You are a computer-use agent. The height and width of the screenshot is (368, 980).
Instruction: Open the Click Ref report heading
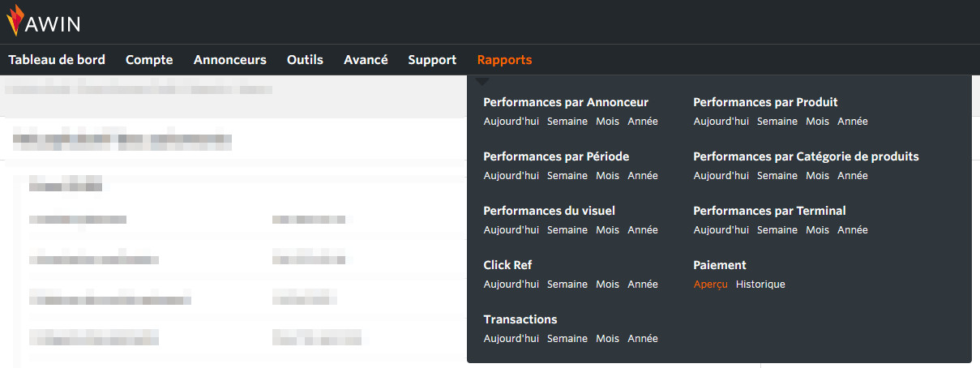507,265
